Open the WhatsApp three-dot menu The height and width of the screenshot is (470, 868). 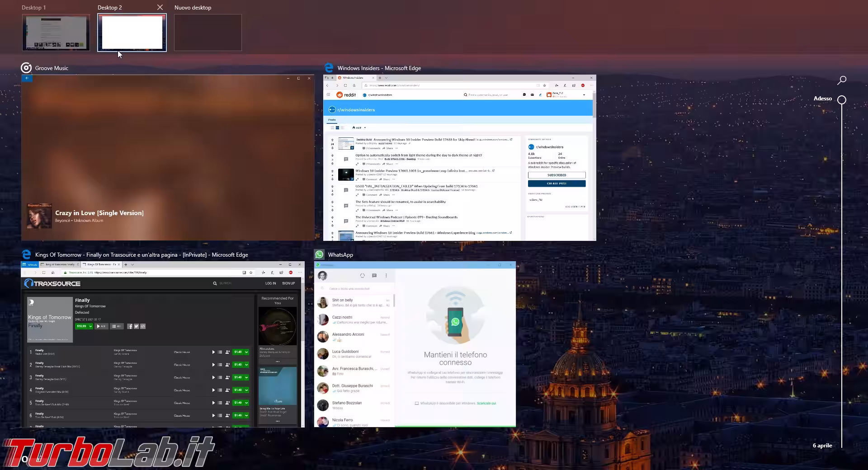pyautogui.click(x=386, y=276)
